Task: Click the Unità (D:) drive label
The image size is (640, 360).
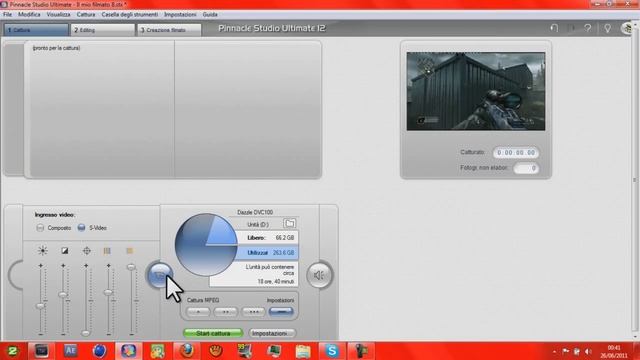Action: [258, 224]
